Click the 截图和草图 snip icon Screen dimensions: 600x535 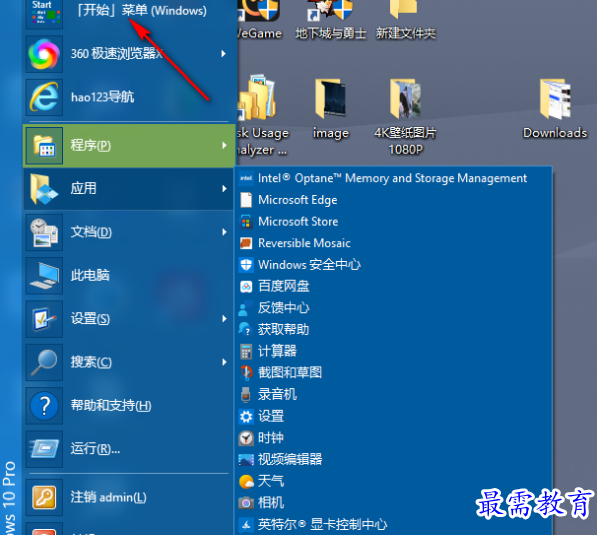pos(246,373)
